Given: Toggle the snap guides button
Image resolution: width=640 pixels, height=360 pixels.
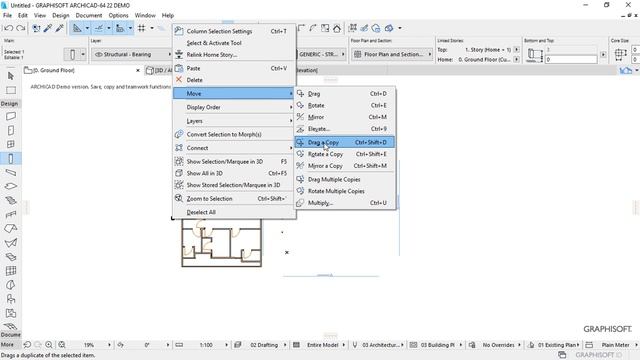Looking at the screenshot, I should point(99,28).
